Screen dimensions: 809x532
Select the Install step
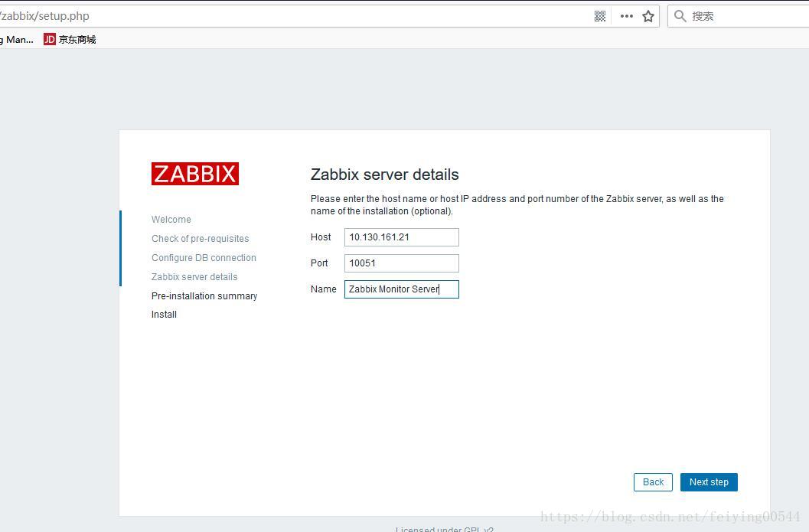point(164,315)
